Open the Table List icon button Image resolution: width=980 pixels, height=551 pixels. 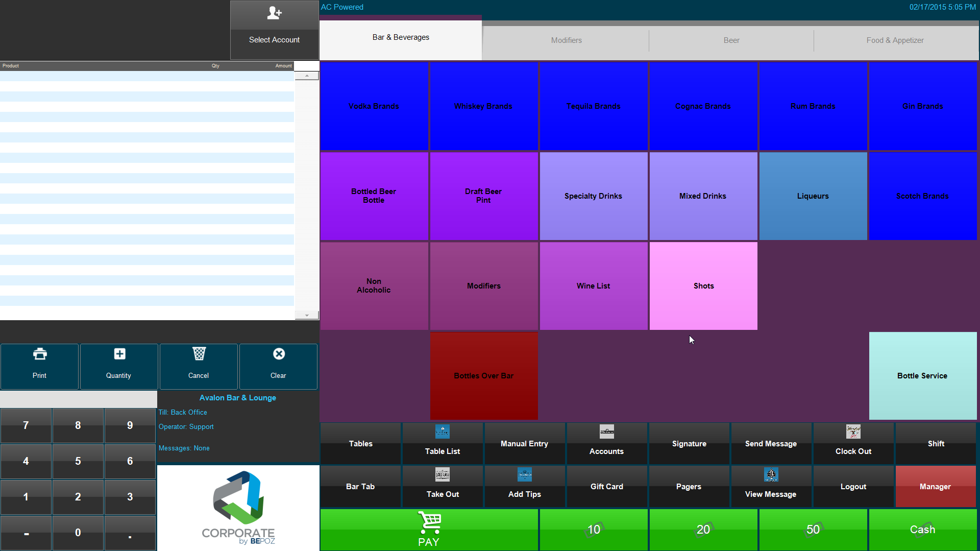[x=443, y=432]
